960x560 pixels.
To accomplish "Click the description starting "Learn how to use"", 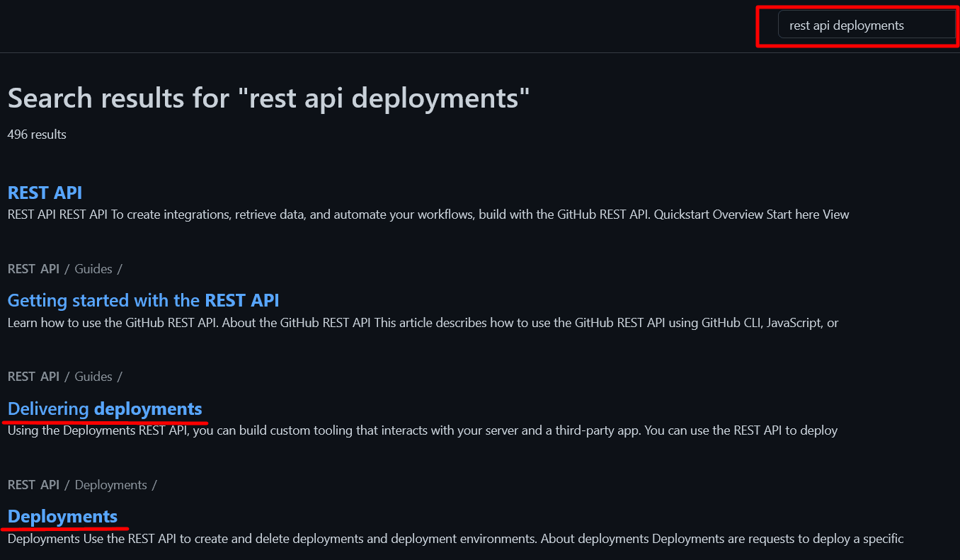I will pos(423,323).
